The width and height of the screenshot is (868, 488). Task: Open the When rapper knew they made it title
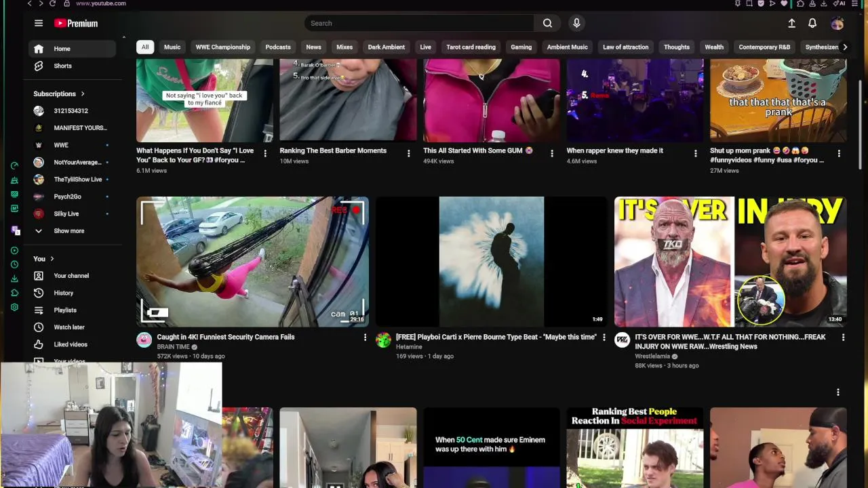point(614,150)
